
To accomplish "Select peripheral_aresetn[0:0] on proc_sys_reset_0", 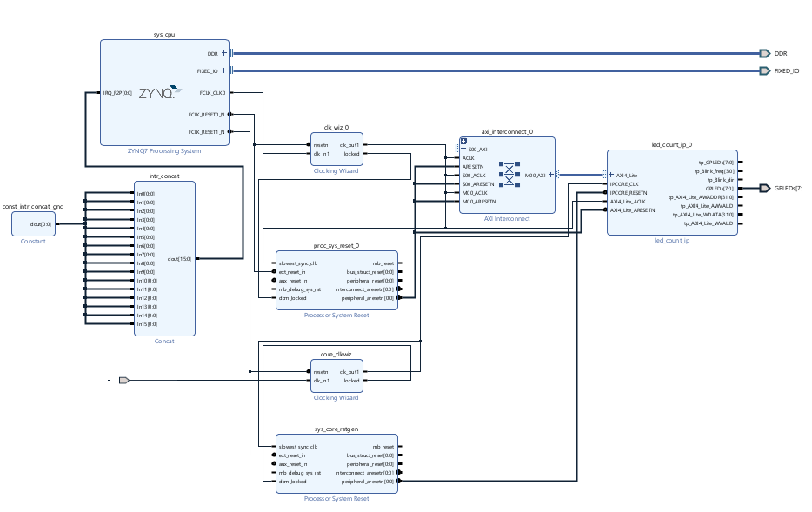I will [x=367, y=298].
